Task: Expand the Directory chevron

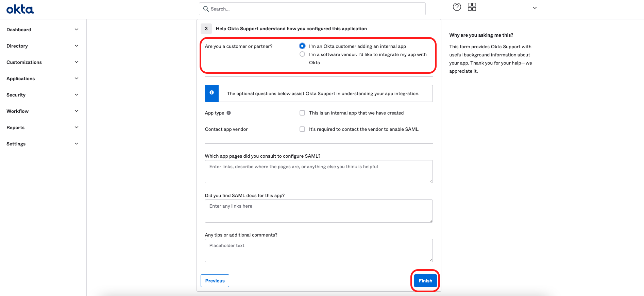Action: coord(77,46)
